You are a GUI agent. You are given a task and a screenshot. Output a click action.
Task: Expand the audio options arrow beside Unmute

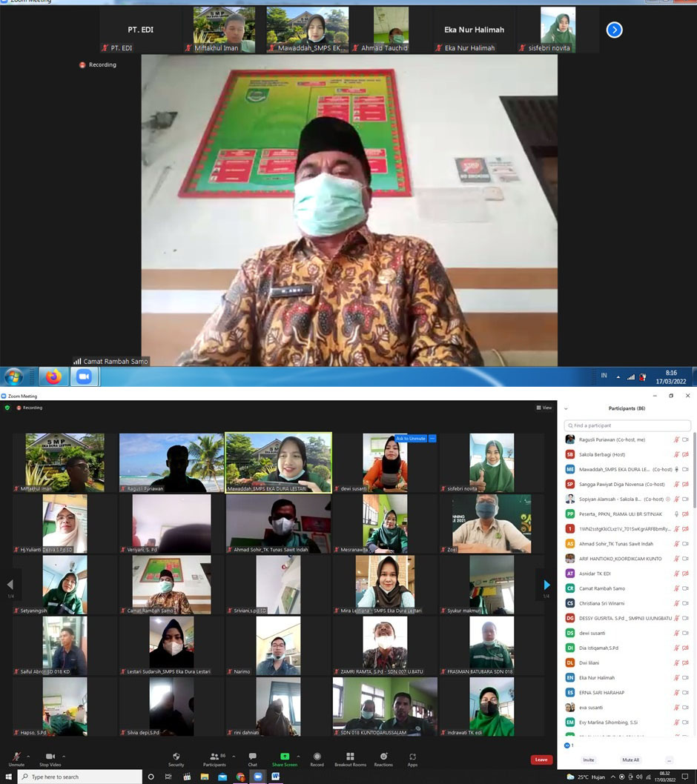pyautogui.click(x=28, y=757)
